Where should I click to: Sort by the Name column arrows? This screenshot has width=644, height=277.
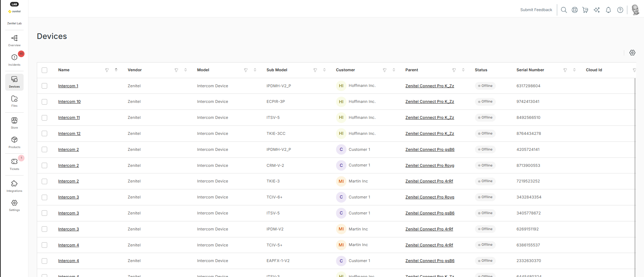pyautogui.click(x=116, y=70)
